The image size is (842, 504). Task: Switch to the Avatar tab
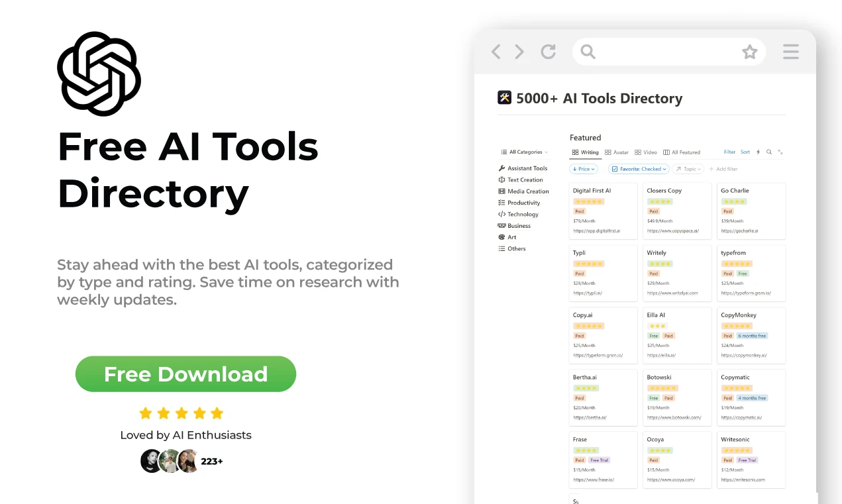tap(617, 152)
